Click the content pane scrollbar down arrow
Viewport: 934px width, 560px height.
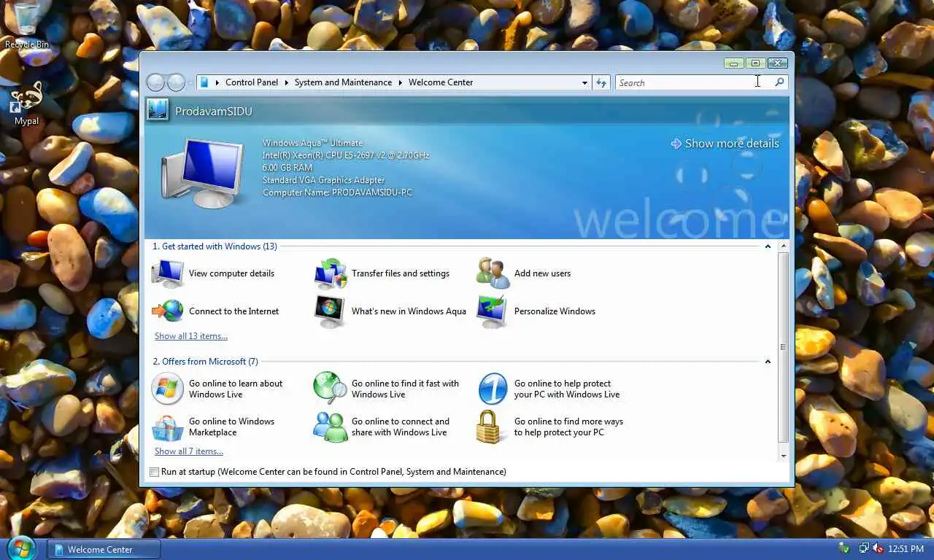[x=784, y=456]
